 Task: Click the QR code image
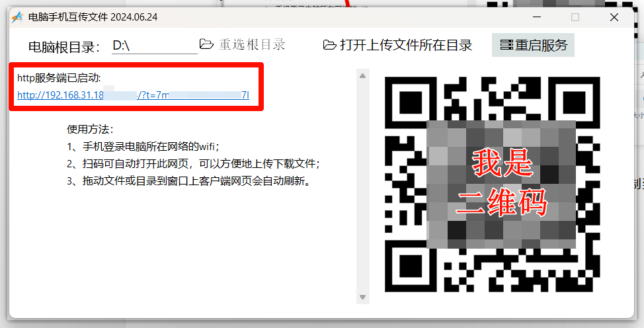pyautogui.click(x=492, y=184)
